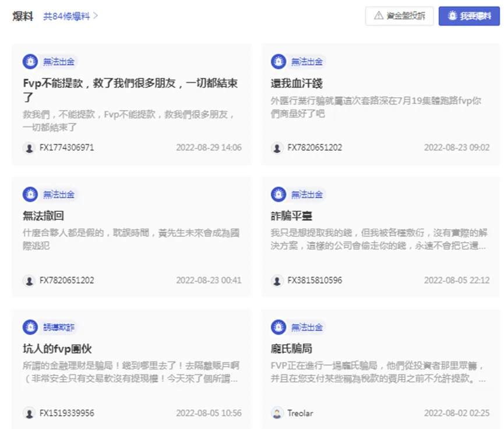The image size is (504, 429).
Task: Open the post titled 還我血汗錢
Action: (x=297, y=83)
